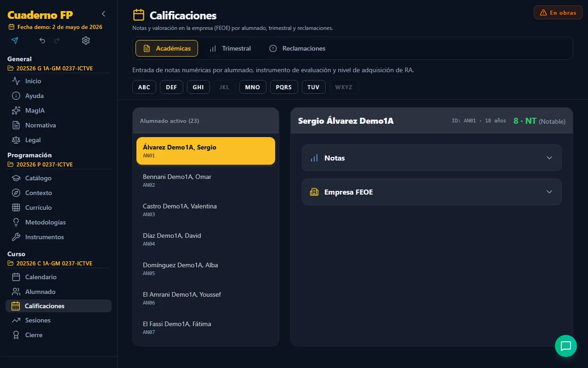Screen dimensions: 588x368
Task: Open settings via the gear icon
Action: tap(86, 40)
